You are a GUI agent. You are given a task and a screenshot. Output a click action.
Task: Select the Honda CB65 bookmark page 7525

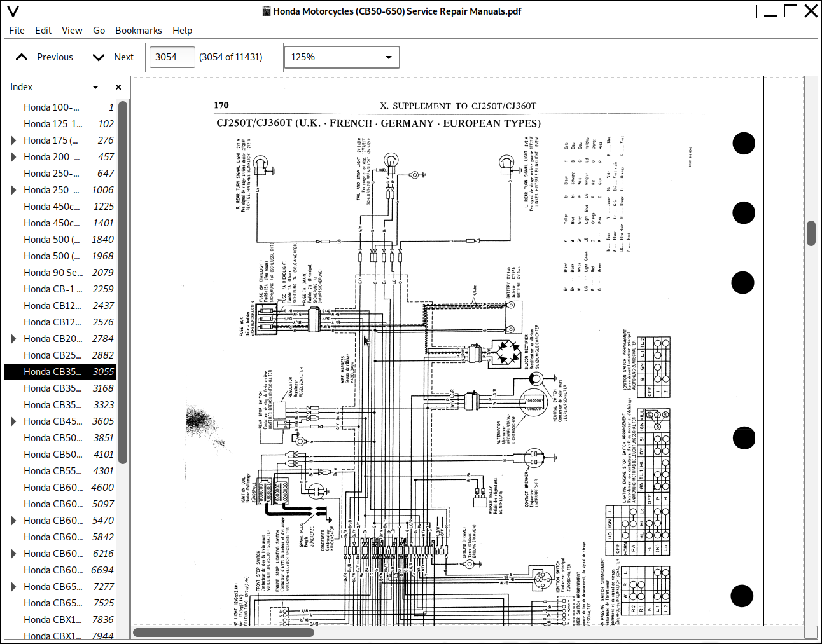point(60,603)
